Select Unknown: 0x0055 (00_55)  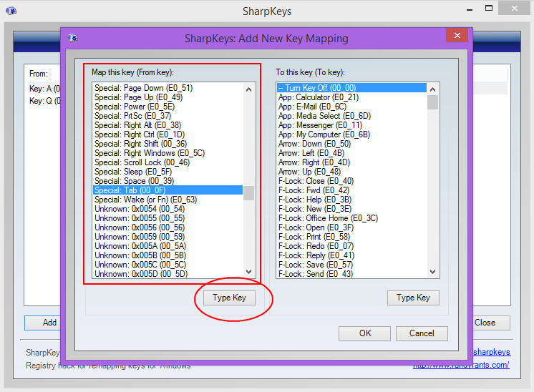[168, 218]
